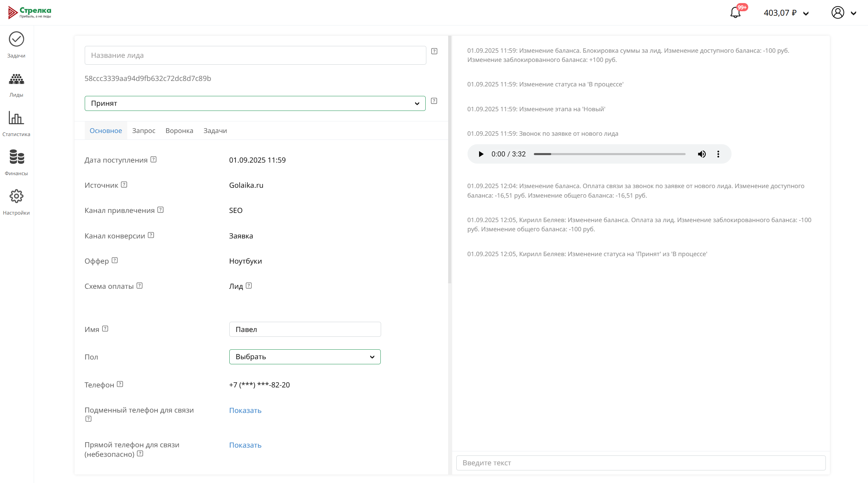
Task: Open Статистика chart icon
Action: 16,123
